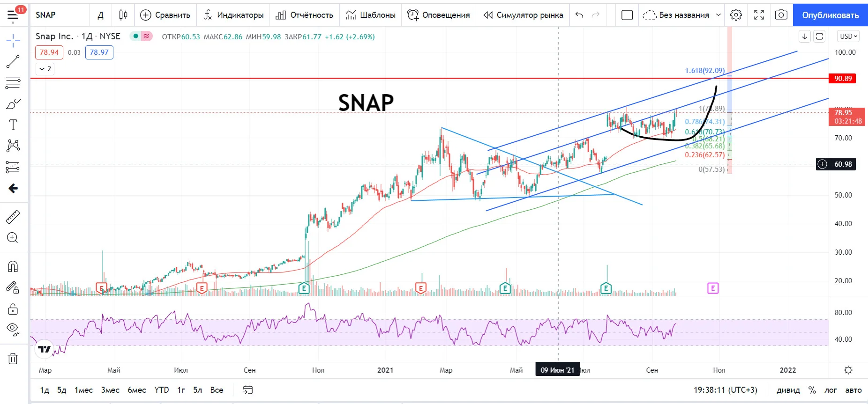Open chart settings gear icon

[x=736, y=15]
